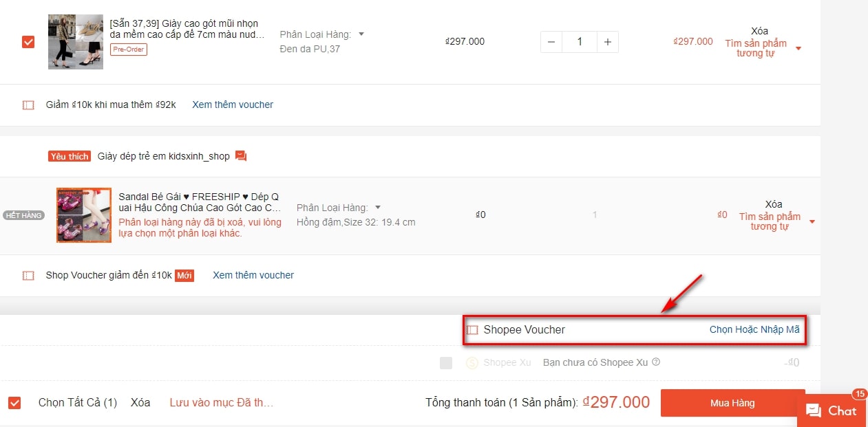Toggle the Shopee Xu checkbox

click(x=446, y=363)
